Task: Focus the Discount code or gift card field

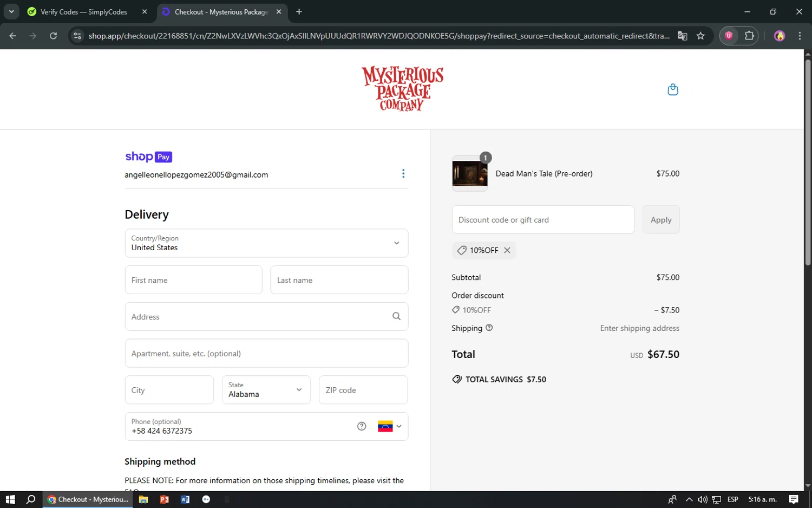Action: [x=543, y=219]
